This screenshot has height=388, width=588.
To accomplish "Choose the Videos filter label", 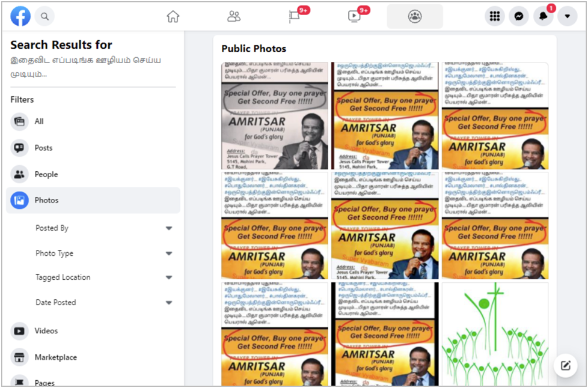I will 46,331.
